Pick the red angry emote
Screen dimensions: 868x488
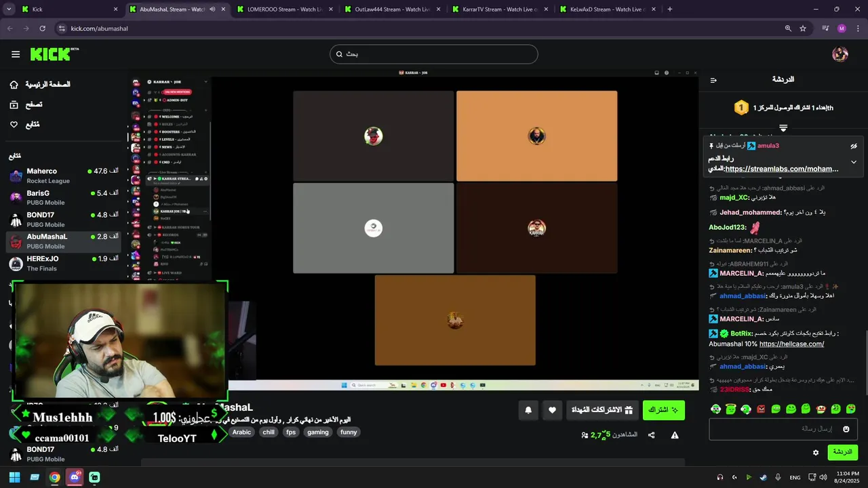pos(760,409)
